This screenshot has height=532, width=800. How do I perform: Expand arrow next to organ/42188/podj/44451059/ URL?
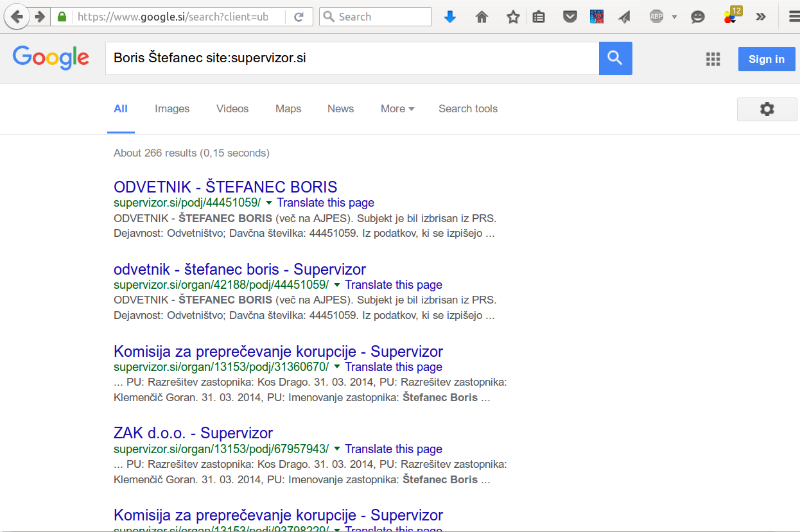point(337,284)
